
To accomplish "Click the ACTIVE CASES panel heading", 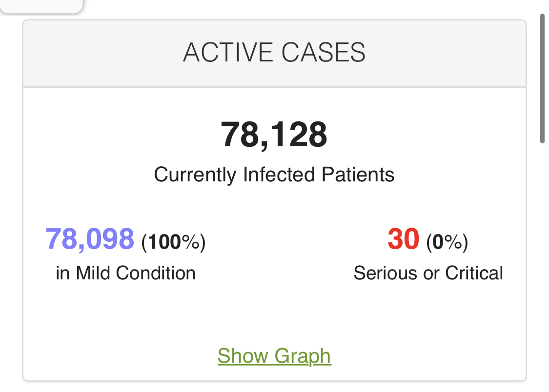I will 274,53.
